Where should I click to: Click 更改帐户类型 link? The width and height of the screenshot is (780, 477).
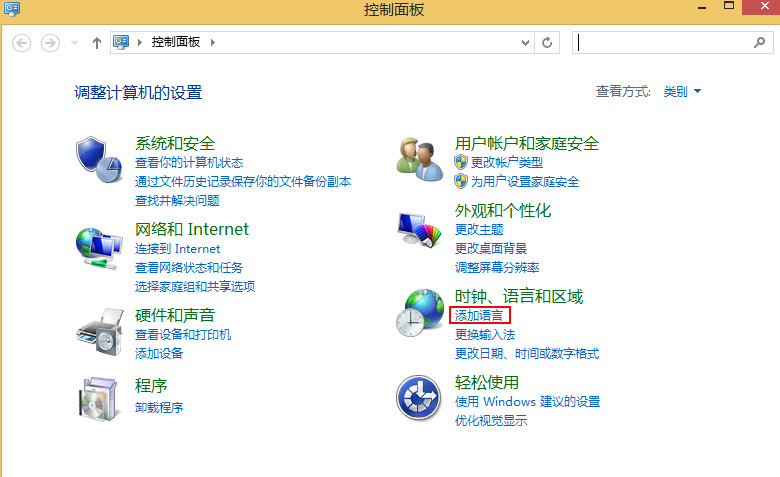507,162
